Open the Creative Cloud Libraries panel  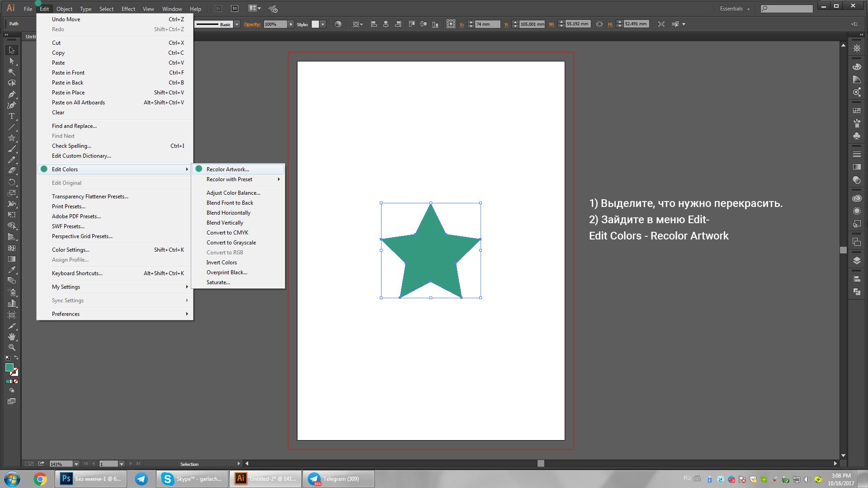point(856,198)
